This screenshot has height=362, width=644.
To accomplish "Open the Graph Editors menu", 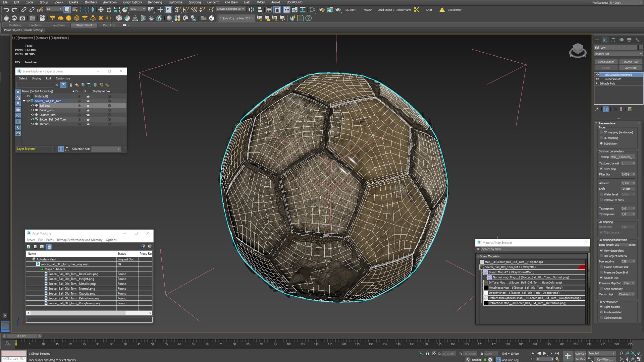I will 132,2.
